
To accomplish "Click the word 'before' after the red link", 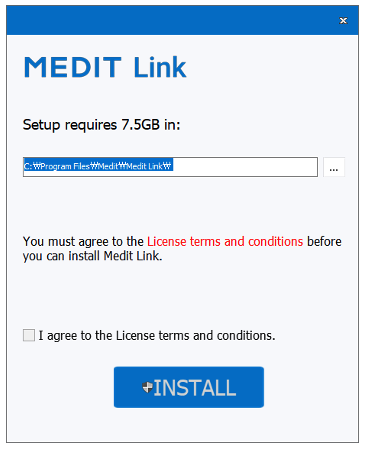I will coord(324,241).
